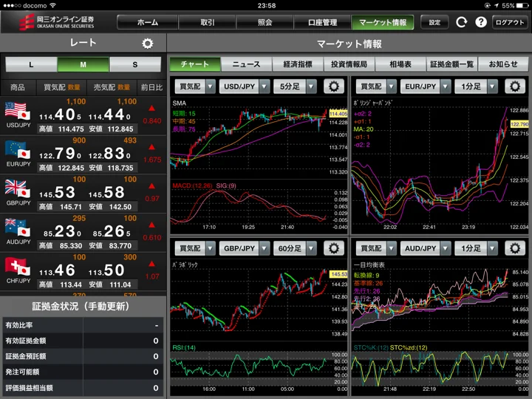
Task: Select the GBP/JPY rate row
Action: pyautogui.click(x=83, y=194)
